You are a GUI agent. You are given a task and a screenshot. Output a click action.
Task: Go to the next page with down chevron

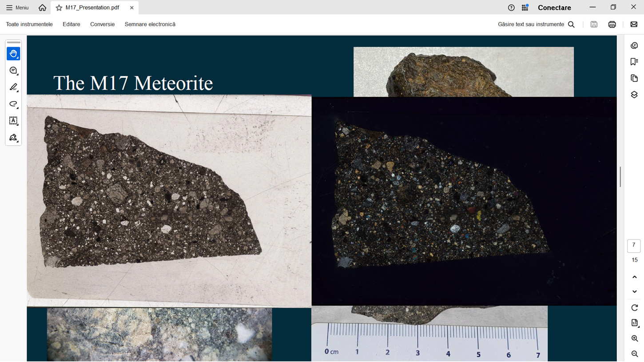click(x=634, y=292)
